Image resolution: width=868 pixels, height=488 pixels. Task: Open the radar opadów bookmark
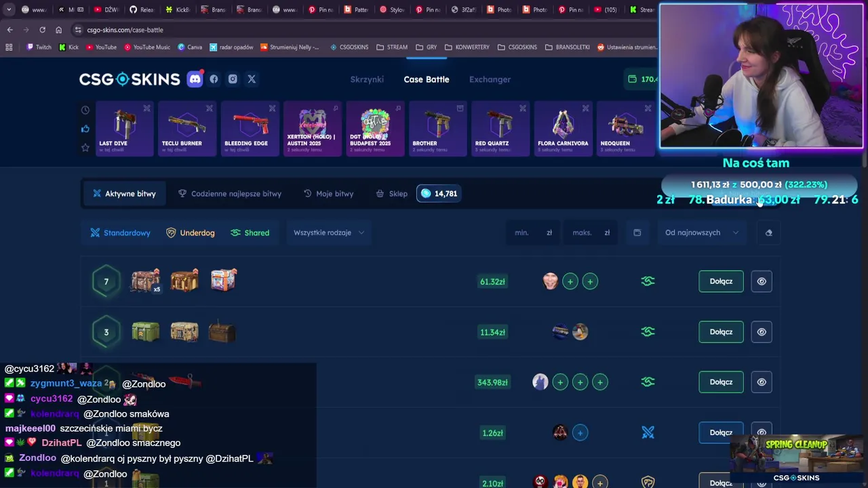231,47
